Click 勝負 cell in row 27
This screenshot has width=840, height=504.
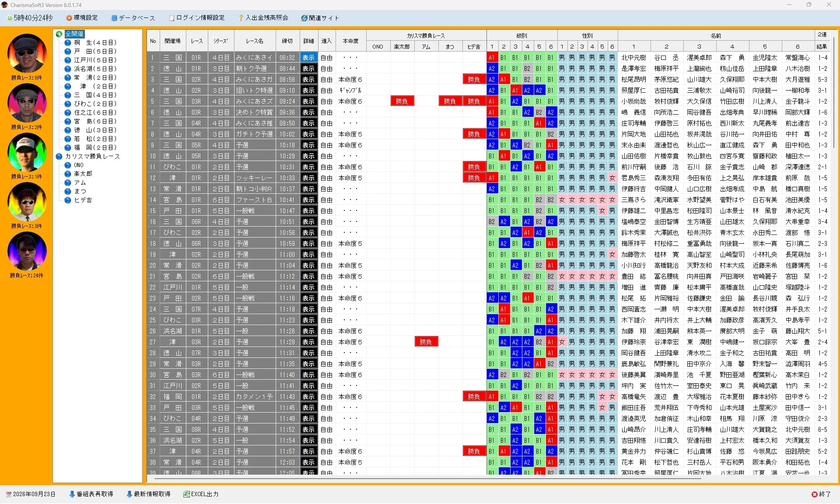(426, 342)
